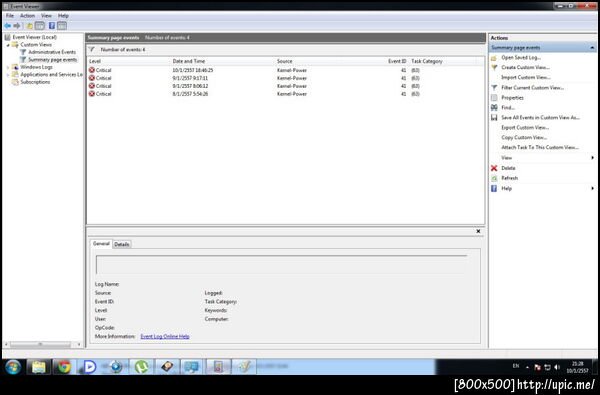
Task: Click Import Custom View action
Action: click(526, 77)
